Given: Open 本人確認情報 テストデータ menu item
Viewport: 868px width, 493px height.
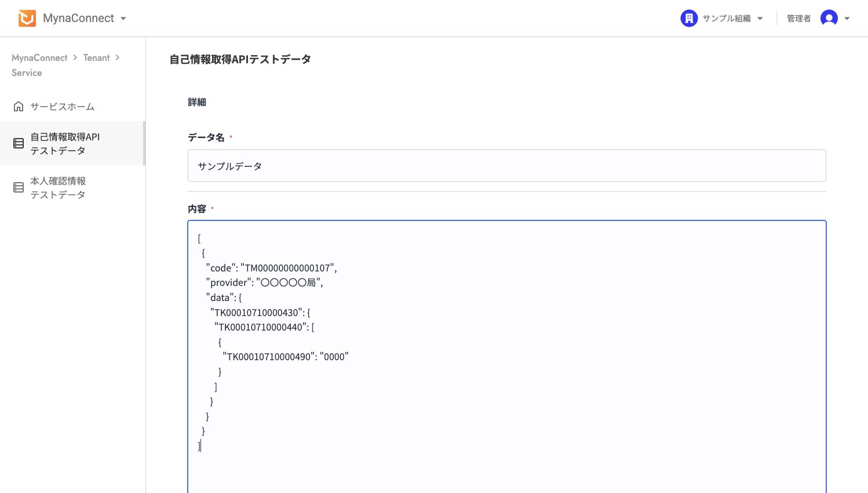Looking at the screenshot, I should coord(72,187).
